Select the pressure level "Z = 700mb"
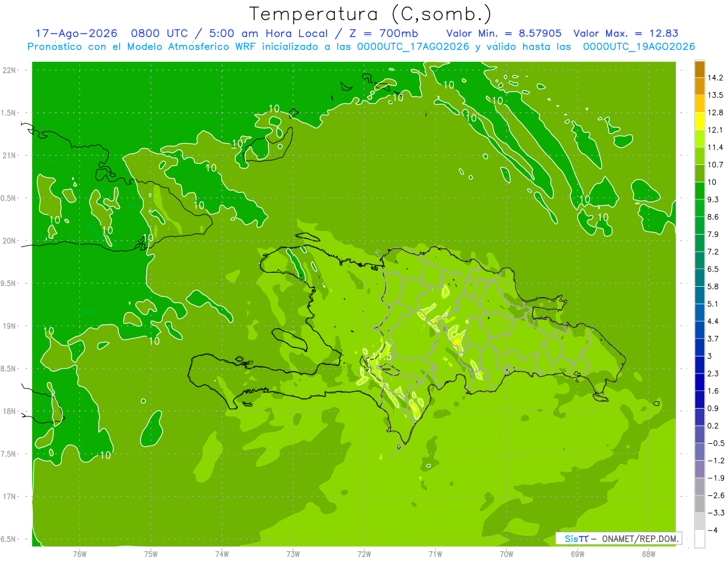Viewport: 728px width, 562px height. coord(383,33)
